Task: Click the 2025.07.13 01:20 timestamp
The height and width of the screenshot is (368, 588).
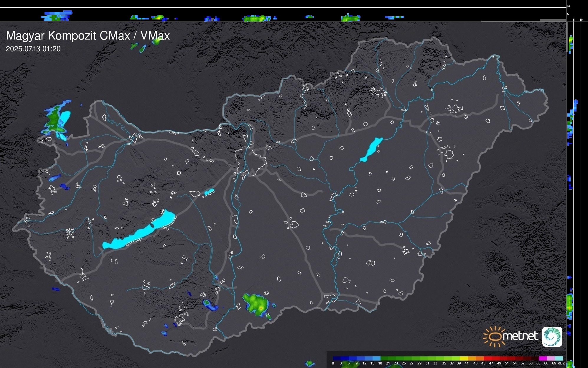Action: coord(33,49)
